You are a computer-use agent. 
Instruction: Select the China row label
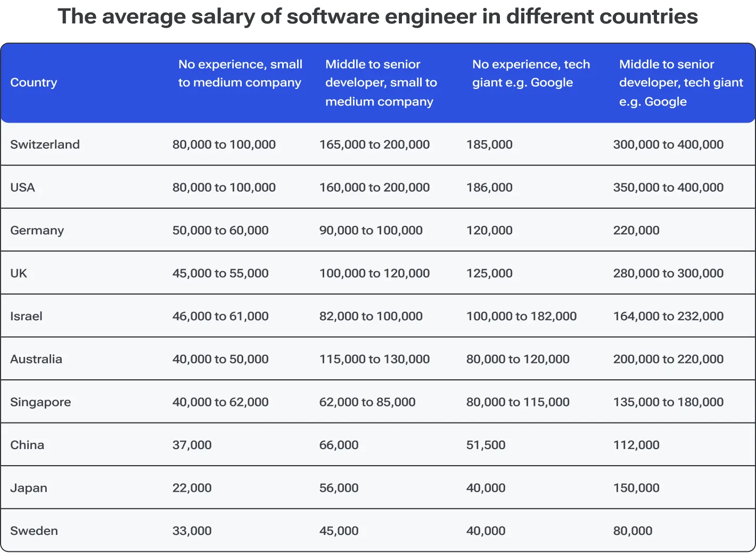click(27, 444)
